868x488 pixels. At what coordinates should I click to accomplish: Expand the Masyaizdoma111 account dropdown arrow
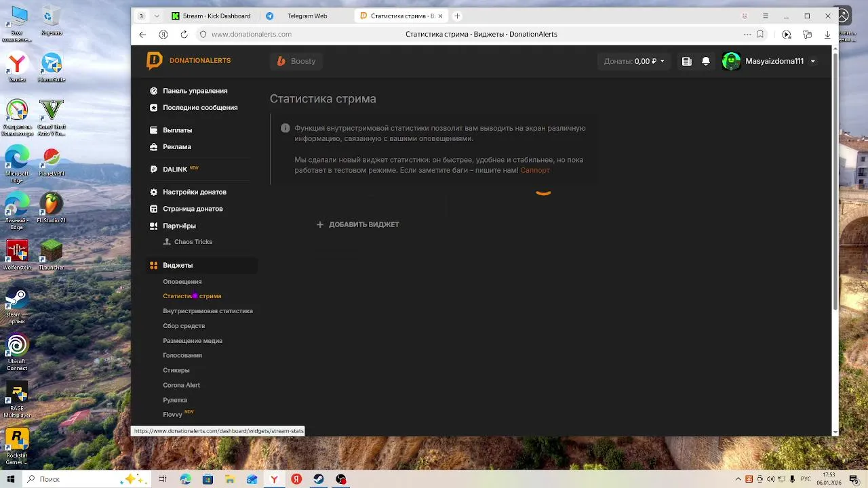click(x=813, y=62)
